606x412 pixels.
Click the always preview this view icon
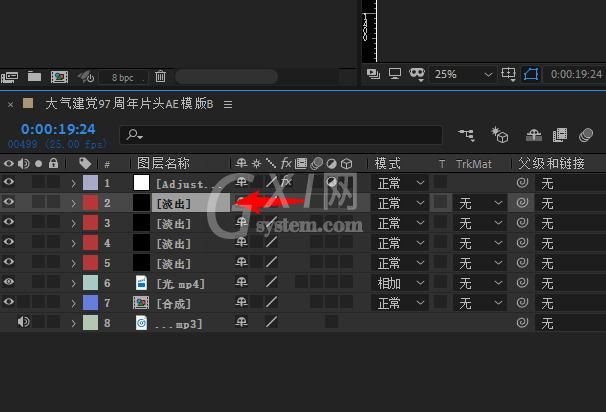[373, 73]
